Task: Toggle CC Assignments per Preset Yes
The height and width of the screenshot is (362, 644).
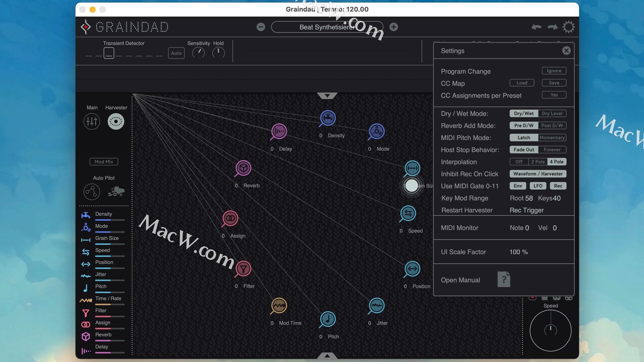Action: pos(554,95)
